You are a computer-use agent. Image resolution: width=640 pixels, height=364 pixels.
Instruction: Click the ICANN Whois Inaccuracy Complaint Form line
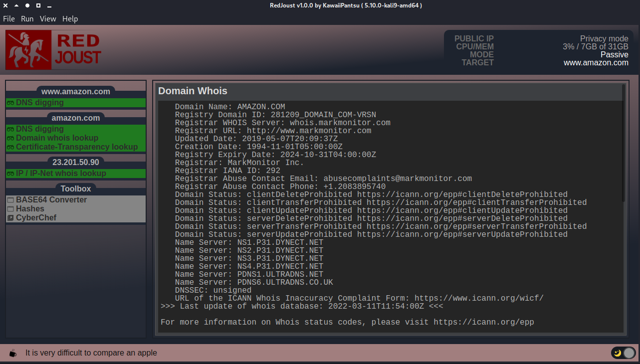coord(359,298)
